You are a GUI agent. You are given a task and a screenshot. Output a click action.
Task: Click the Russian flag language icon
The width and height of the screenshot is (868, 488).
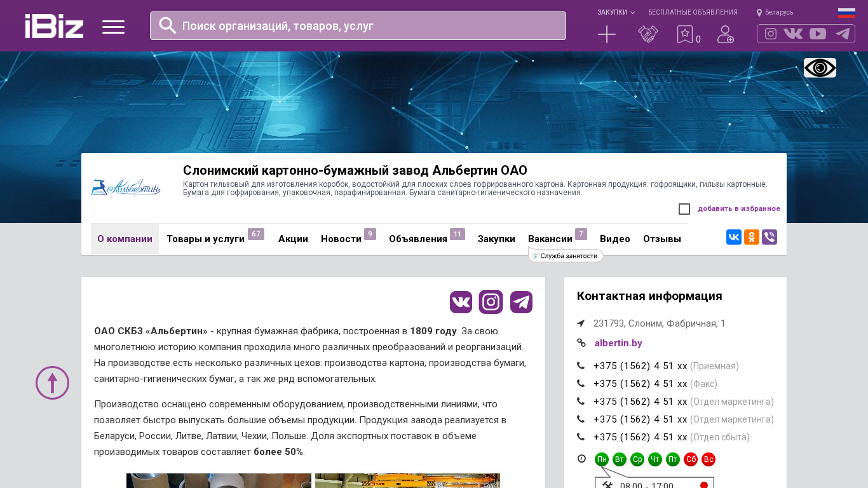tap(846, 13)
